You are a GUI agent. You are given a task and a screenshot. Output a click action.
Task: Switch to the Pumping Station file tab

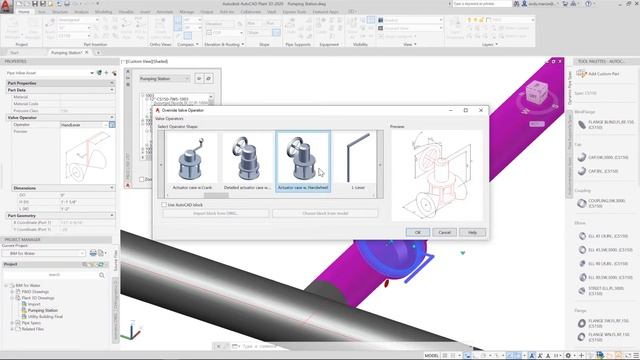[67, 53]
